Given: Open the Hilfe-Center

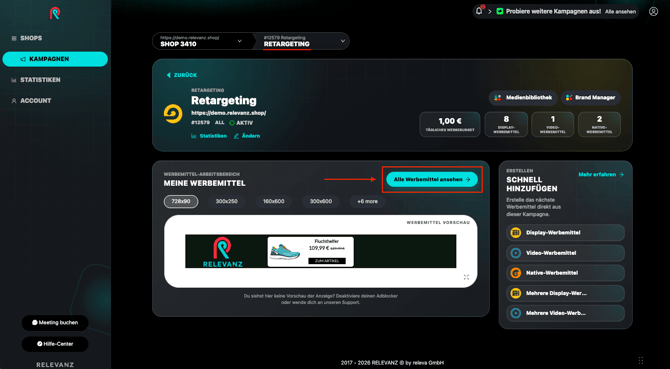Looking at the screenshot, I should click(55, 344).
